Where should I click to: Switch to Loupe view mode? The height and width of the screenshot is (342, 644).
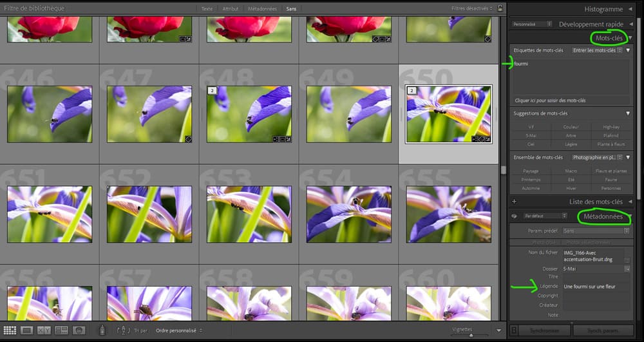click(x=27, y=330)
